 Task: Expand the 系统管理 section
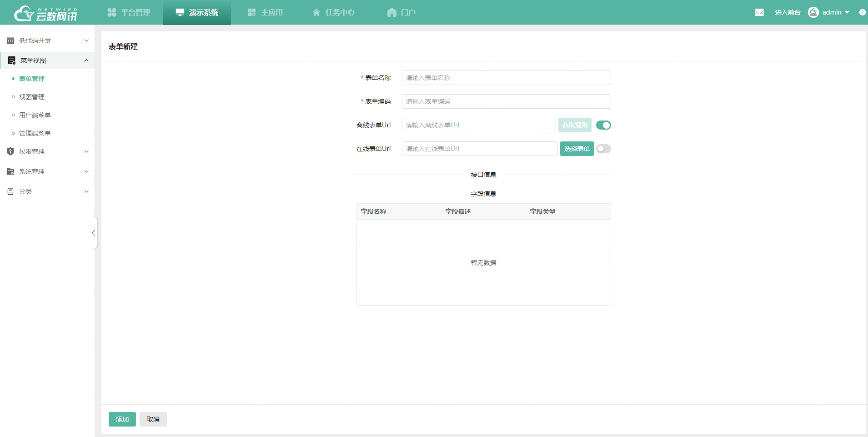pos(86,171)
